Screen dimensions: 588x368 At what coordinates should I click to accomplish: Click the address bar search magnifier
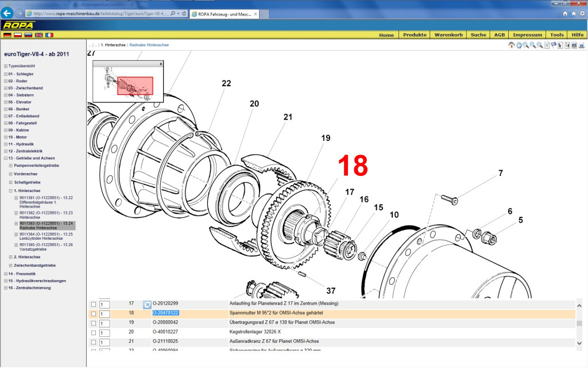(x=173, y=14)
